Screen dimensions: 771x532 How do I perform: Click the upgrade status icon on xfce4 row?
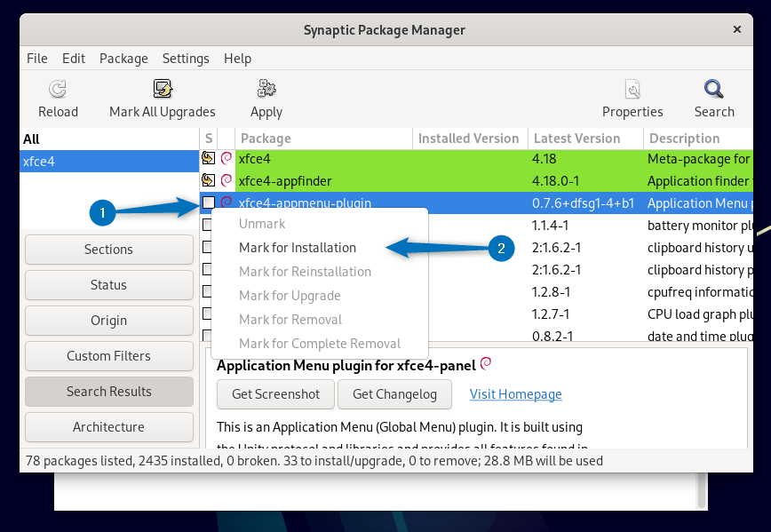click(x=211, y=158)
